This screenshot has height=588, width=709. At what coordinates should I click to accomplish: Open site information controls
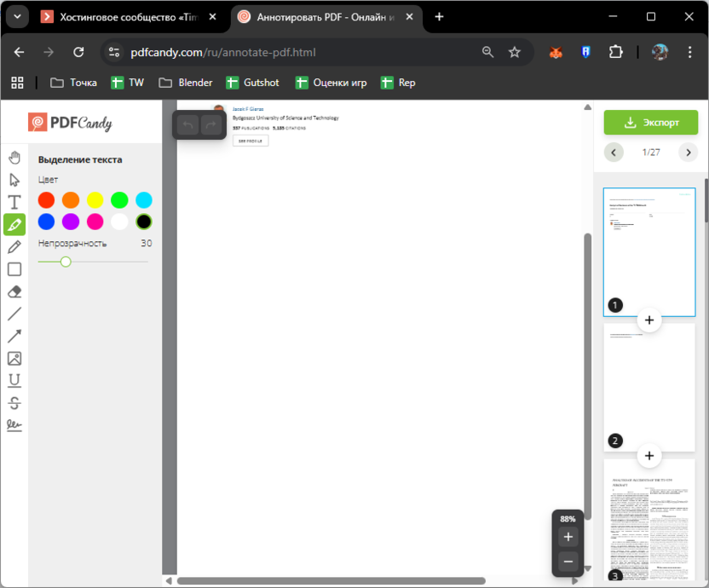114,53
